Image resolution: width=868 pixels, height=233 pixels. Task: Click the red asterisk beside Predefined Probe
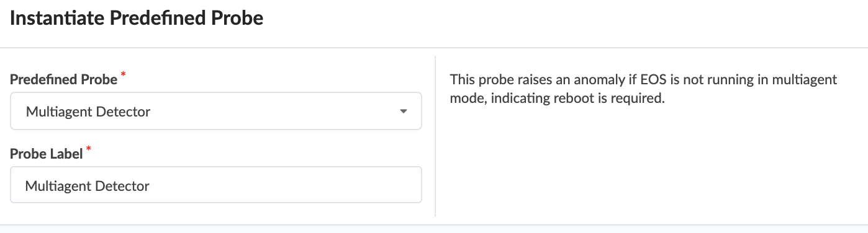tap(123, 76)
